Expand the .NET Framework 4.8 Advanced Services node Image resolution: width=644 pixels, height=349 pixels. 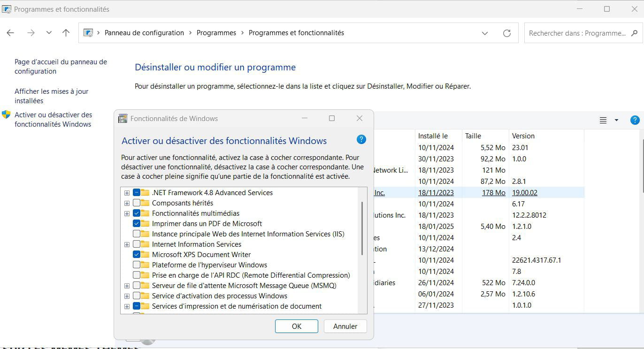(x=127, y=193)
